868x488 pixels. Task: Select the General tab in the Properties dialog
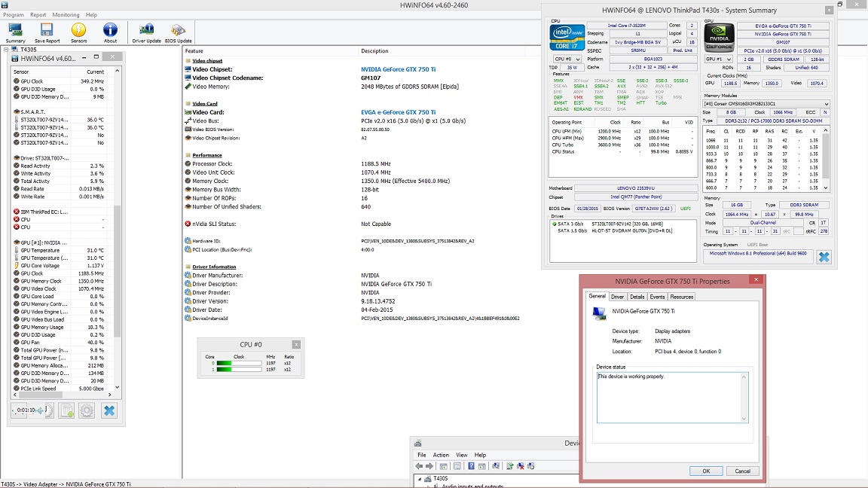pyautogui.click(x=597, y=297)
